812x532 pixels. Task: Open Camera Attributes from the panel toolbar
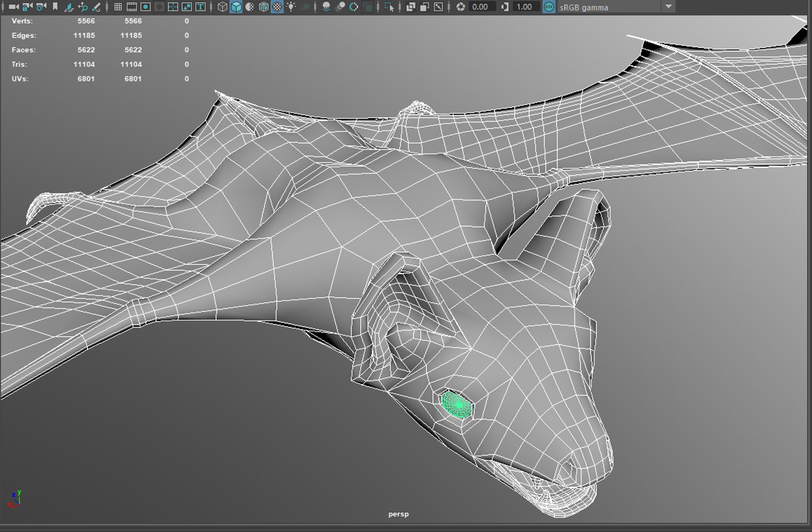coord(41,7)
